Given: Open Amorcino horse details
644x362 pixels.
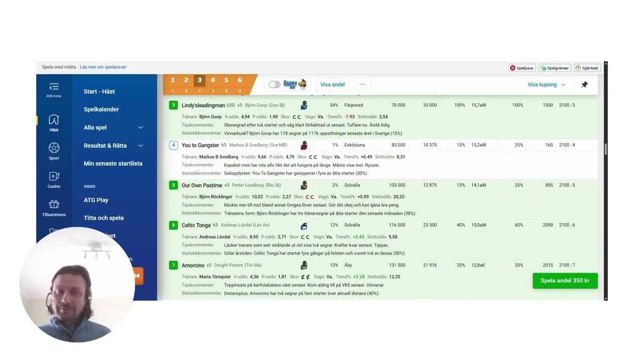Looking at the screenshot, I should tap(193, 265).
